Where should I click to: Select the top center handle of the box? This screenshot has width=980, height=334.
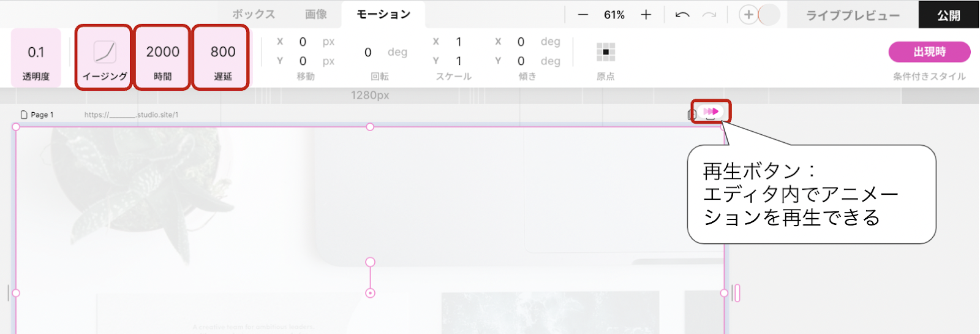tap(370, 127)
